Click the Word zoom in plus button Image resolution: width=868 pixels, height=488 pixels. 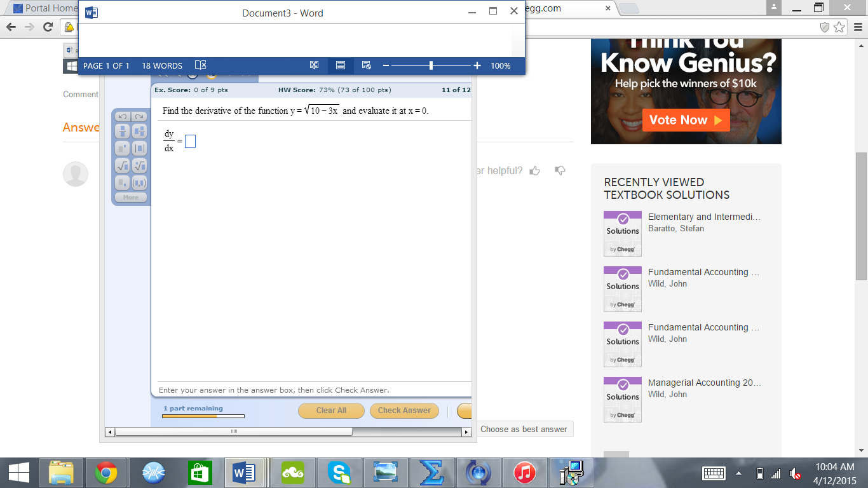point(477,65)
